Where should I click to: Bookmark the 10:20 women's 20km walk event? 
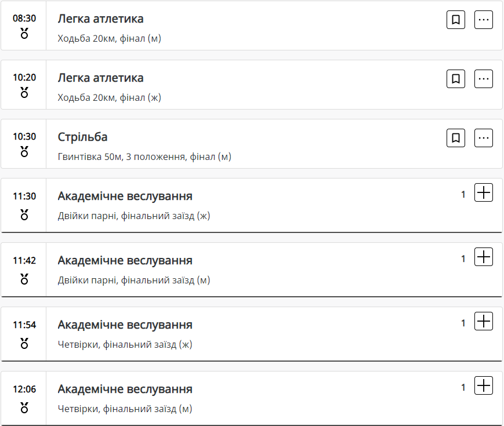point(456,78)
